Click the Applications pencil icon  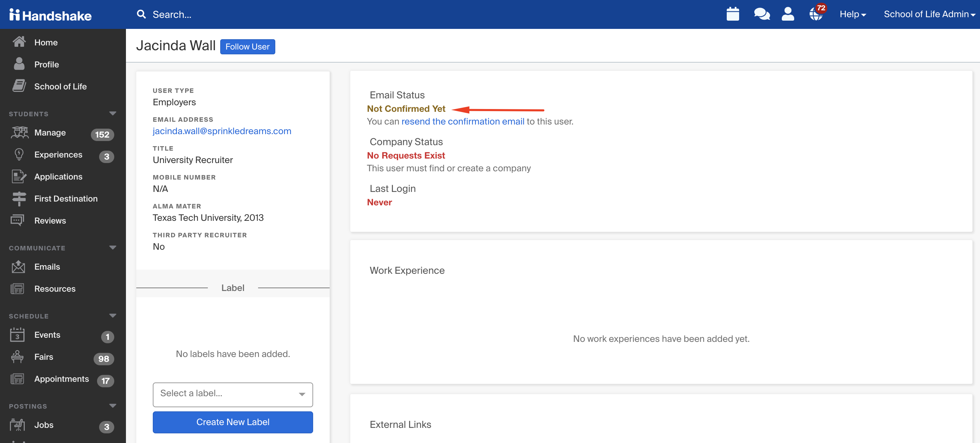(x=19, y=176)
